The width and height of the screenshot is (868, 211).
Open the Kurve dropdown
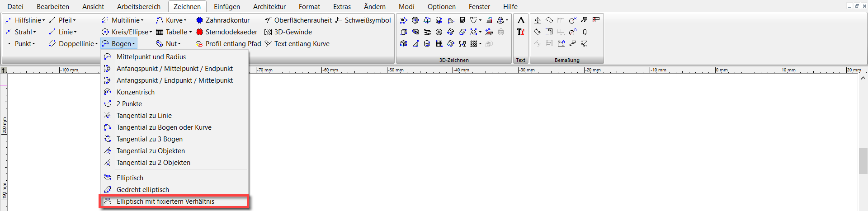(185, 20)
